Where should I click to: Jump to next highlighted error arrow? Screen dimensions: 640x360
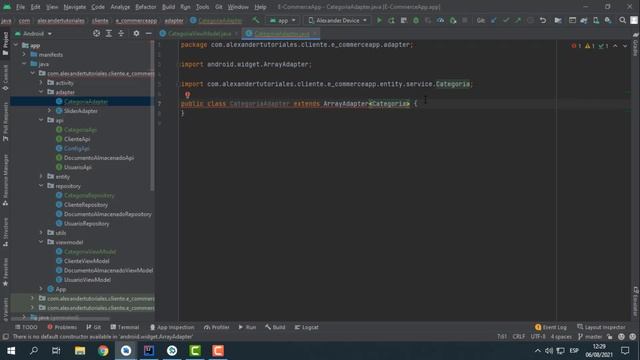[x=625, y=46]
